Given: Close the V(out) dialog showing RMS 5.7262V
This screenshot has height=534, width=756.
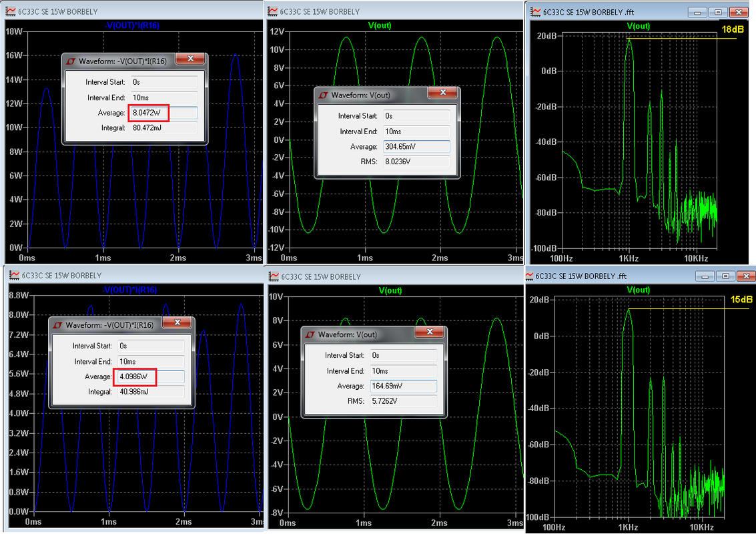Looking at the screenshot, I should [430, 332].
